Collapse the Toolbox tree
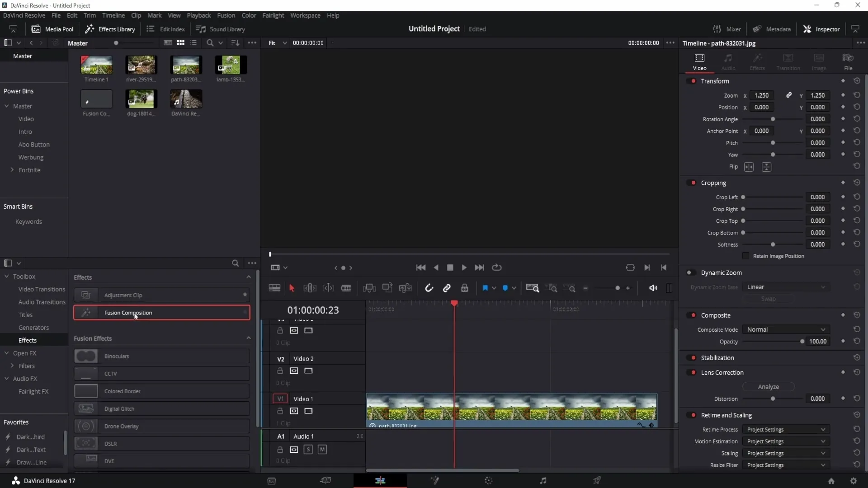The image size is (868, 488). click(x=7, y=277)
